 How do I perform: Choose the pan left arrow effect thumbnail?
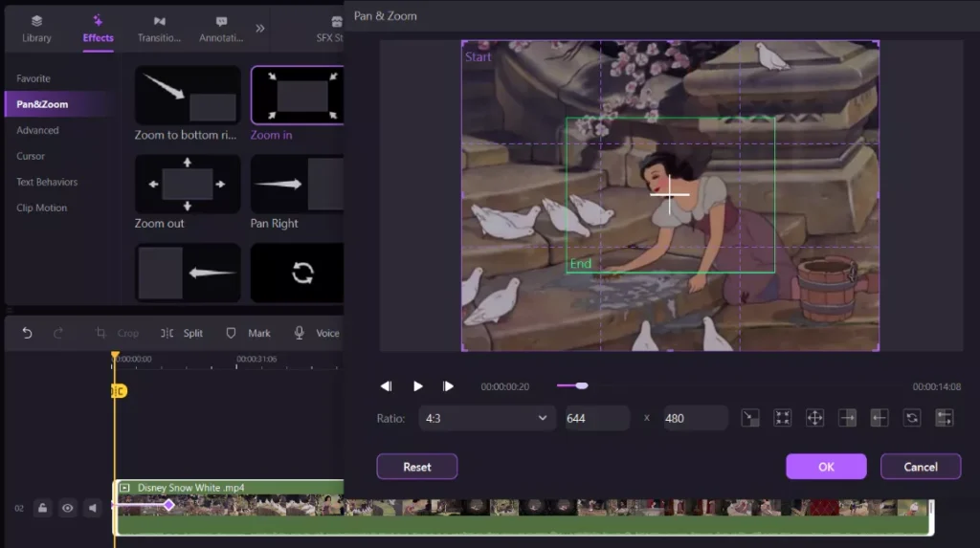click(x=188, y=274)
